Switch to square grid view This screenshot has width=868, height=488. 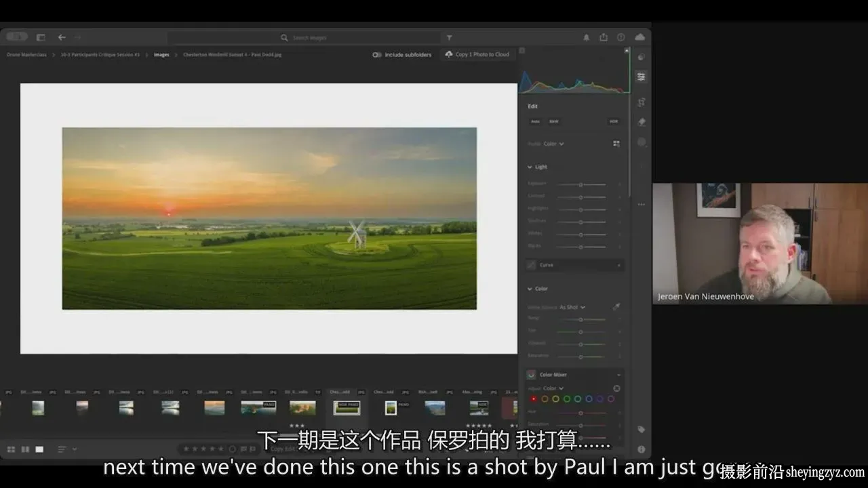pyautogui.click(x=25, y=449)
